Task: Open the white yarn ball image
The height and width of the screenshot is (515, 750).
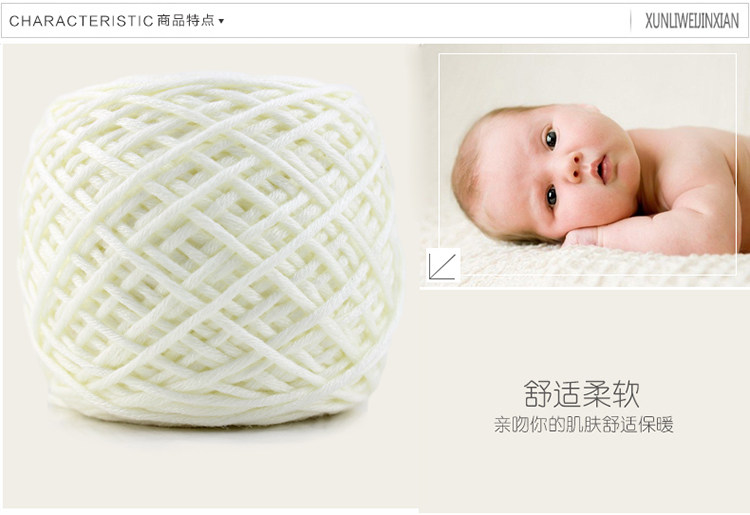Action: 209,250
